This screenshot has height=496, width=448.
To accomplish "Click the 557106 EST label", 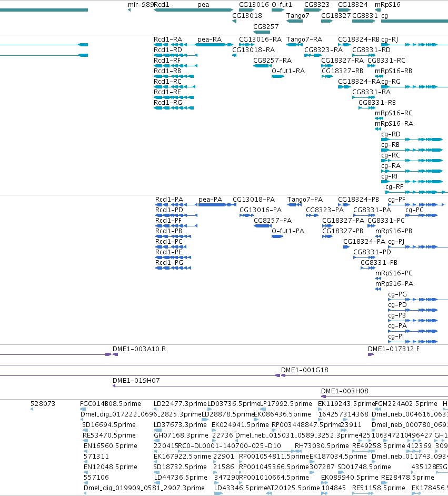I will pos(96,477).
